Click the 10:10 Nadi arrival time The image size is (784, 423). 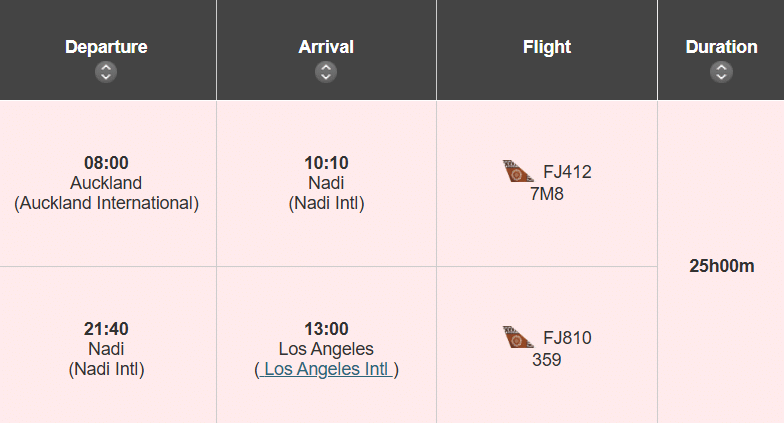[326, 163]
